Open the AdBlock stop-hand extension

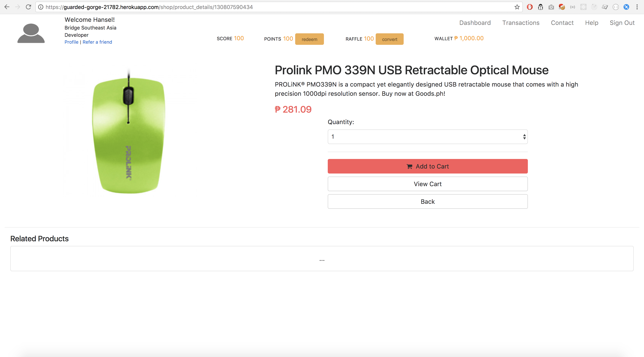pyautogui.click(x=530, y=7)
